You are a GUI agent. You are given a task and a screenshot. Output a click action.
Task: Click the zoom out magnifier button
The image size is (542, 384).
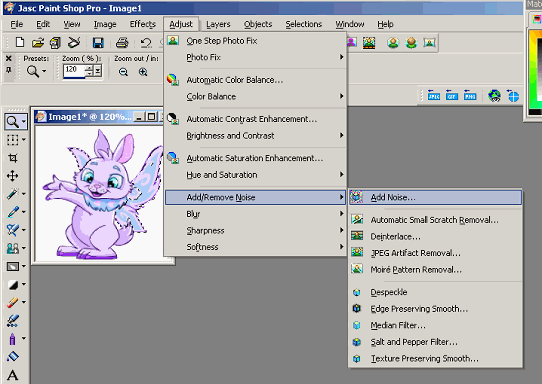point(123,72)
